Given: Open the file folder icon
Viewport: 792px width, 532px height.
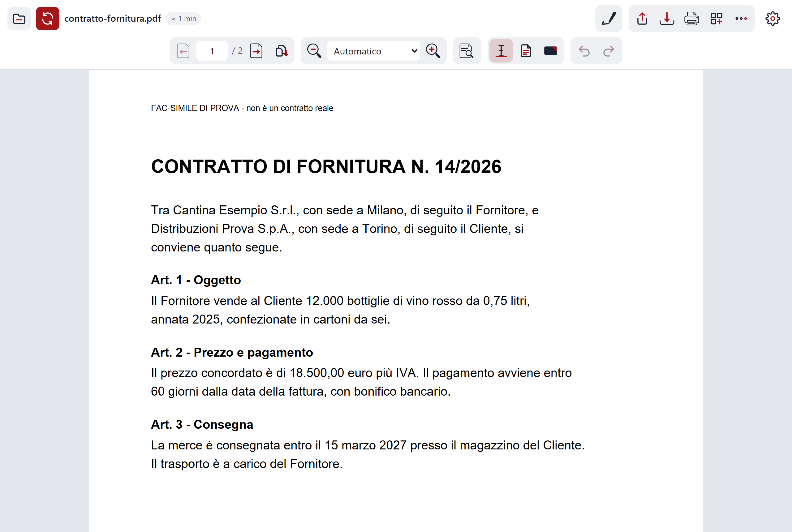Looking at the screenshot, I should pyautogui.click(x=19, y=19).
